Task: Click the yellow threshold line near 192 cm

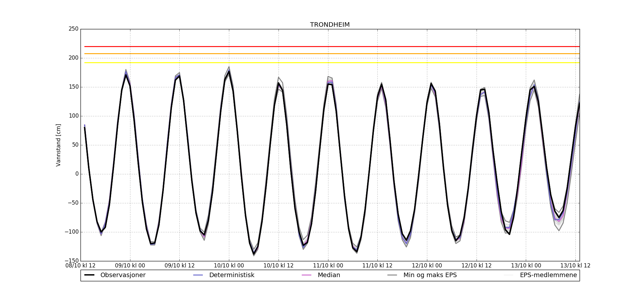Action: tap(332, 63)
